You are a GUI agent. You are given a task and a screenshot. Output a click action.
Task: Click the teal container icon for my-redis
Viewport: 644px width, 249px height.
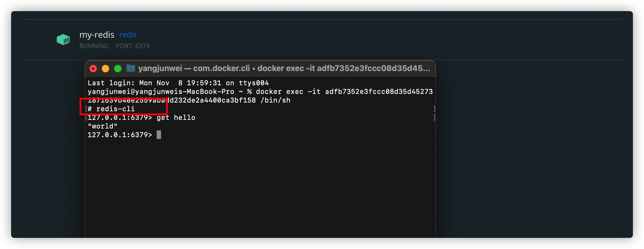click(x=63, y=40)
